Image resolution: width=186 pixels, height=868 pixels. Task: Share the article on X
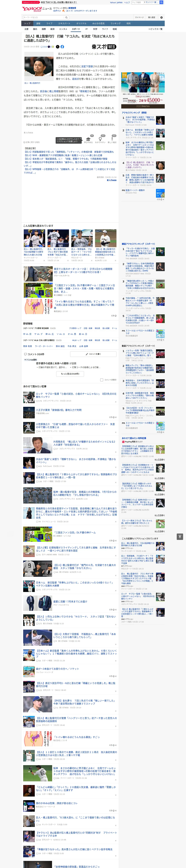(57, 47)
